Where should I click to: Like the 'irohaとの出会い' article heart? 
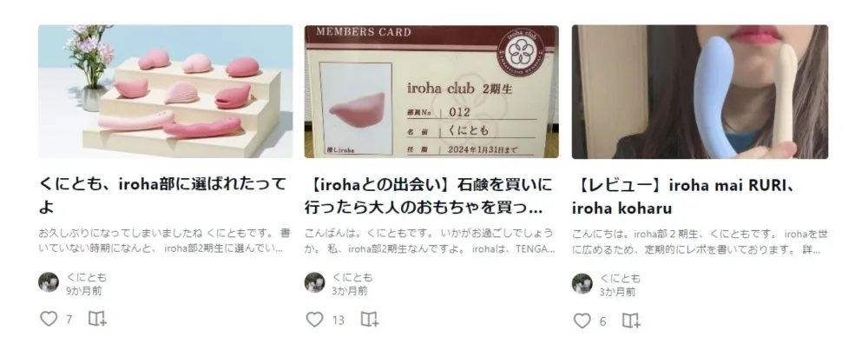pos(314,320)
